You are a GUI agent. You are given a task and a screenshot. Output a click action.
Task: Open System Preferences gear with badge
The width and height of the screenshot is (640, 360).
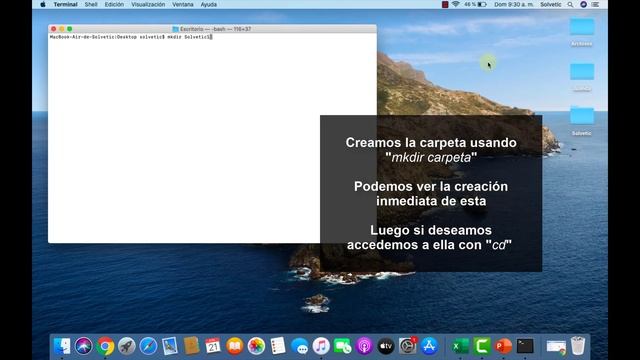click(407, 346)
